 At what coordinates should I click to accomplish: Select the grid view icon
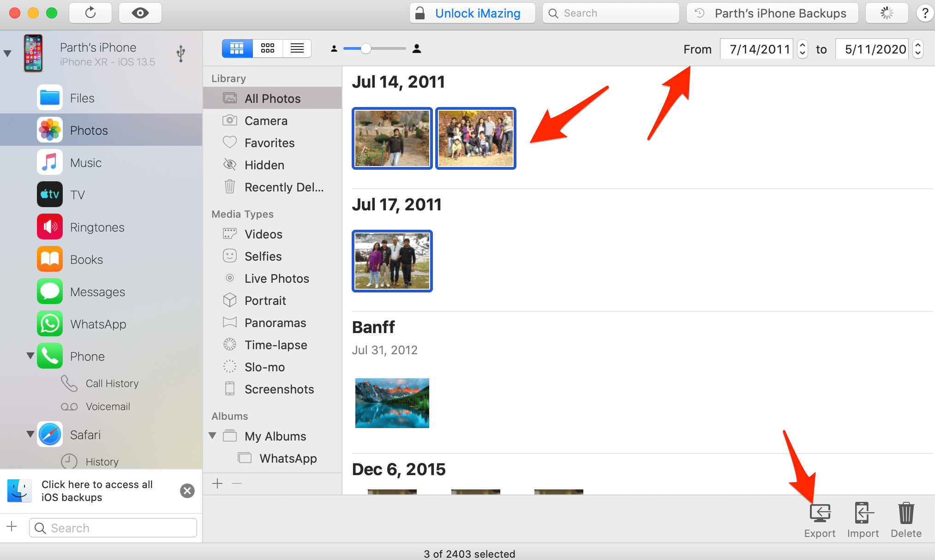point(267,49)
